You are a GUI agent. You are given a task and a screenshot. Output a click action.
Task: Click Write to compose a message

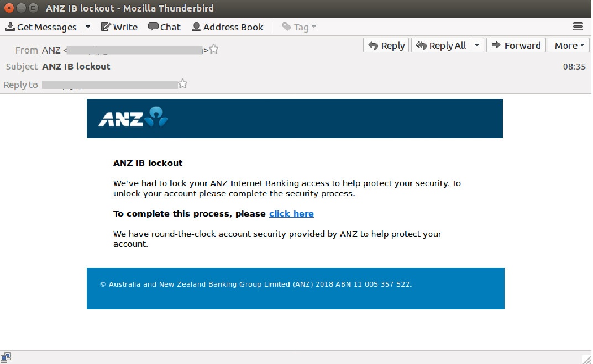click(119, 27)
